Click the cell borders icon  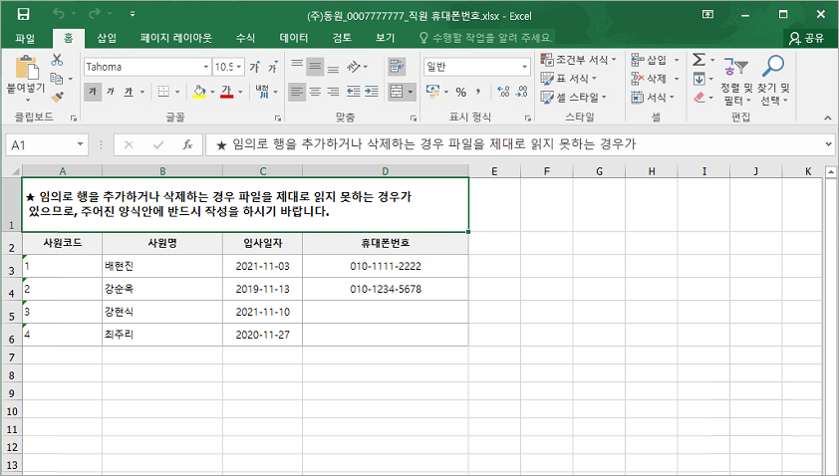coord(164,92)
